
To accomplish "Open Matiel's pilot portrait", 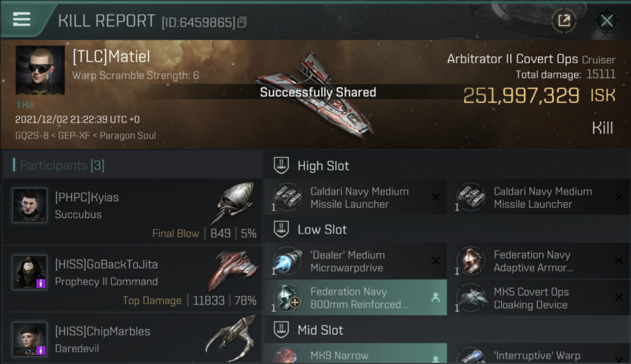I will 40,70.
